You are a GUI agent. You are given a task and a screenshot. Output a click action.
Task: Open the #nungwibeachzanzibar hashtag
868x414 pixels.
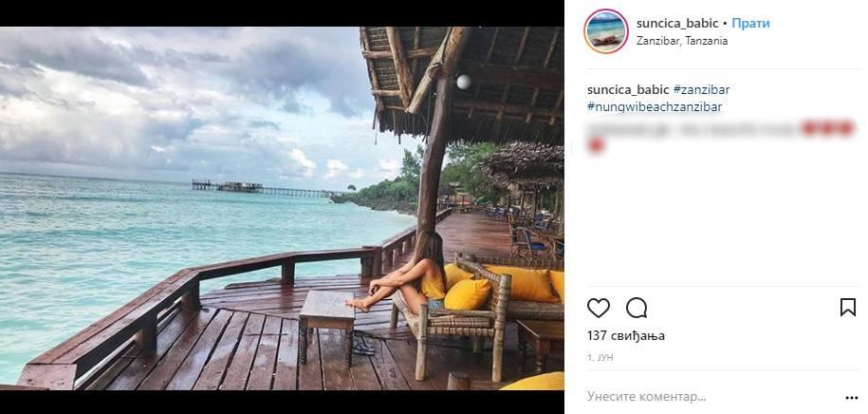(655, 107)
